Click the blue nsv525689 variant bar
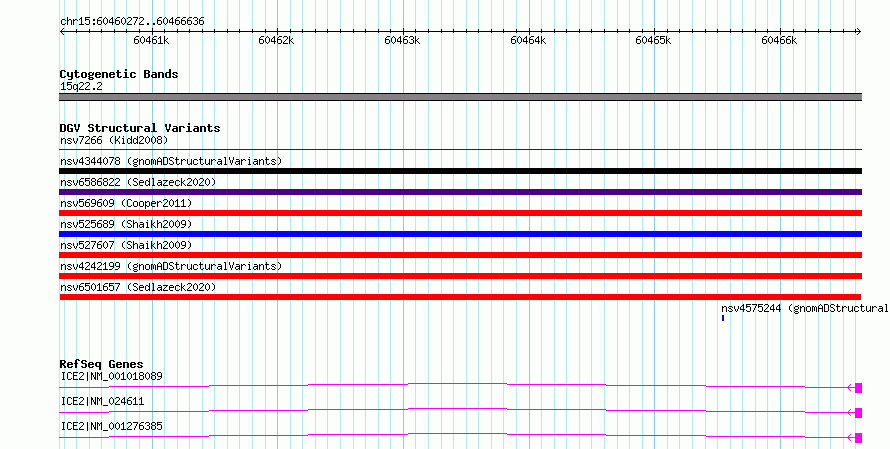The image size is (890, 449). (x=460, y=234)
